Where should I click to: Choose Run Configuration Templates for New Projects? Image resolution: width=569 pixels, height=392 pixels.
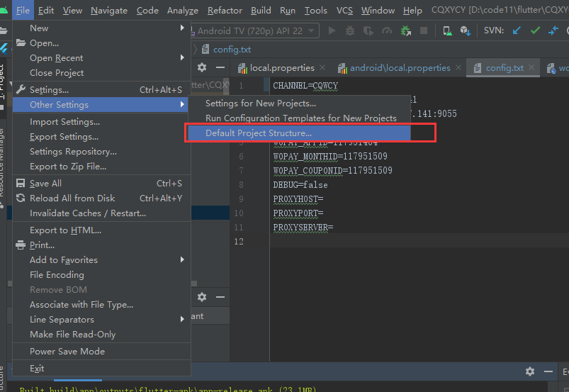point(299,118)
